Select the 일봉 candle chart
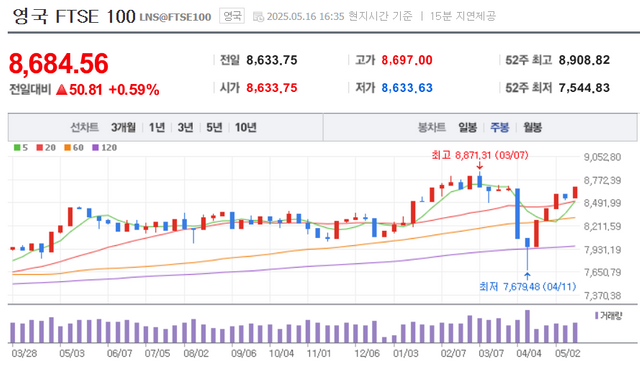This screenshot has height=369, width=640. [467, 127]
